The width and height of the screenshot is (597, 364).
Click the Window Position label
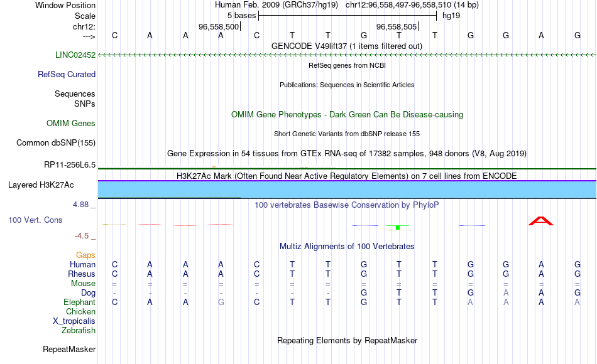(65, 5)
